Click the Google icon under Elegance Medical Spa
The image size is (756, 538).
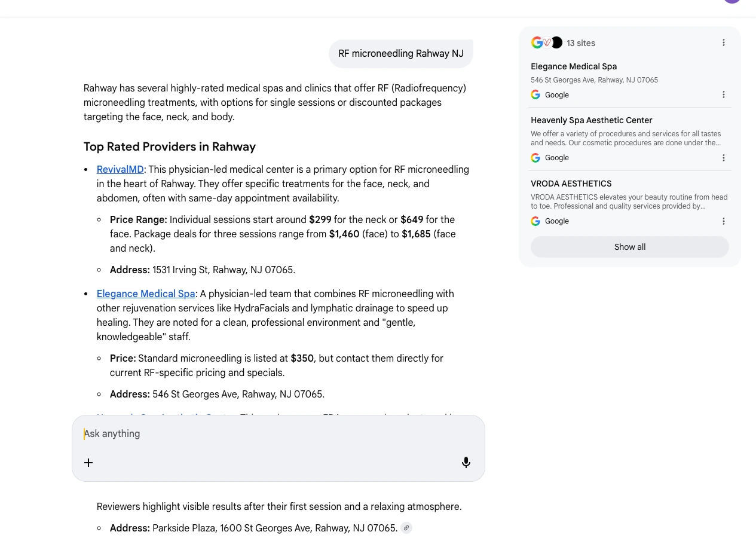(x=535, y=94)
